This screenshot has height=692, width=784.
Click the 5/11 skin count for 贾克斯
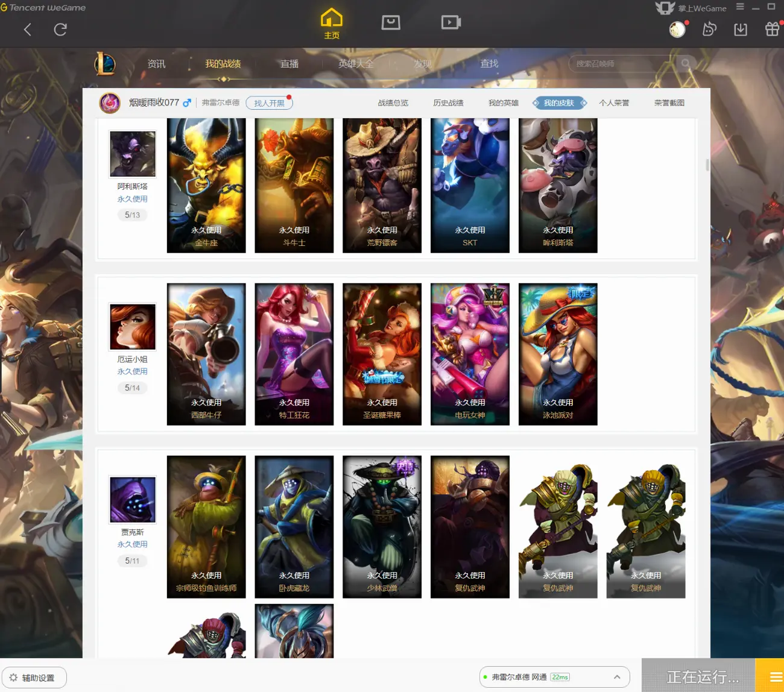[133, 561]
